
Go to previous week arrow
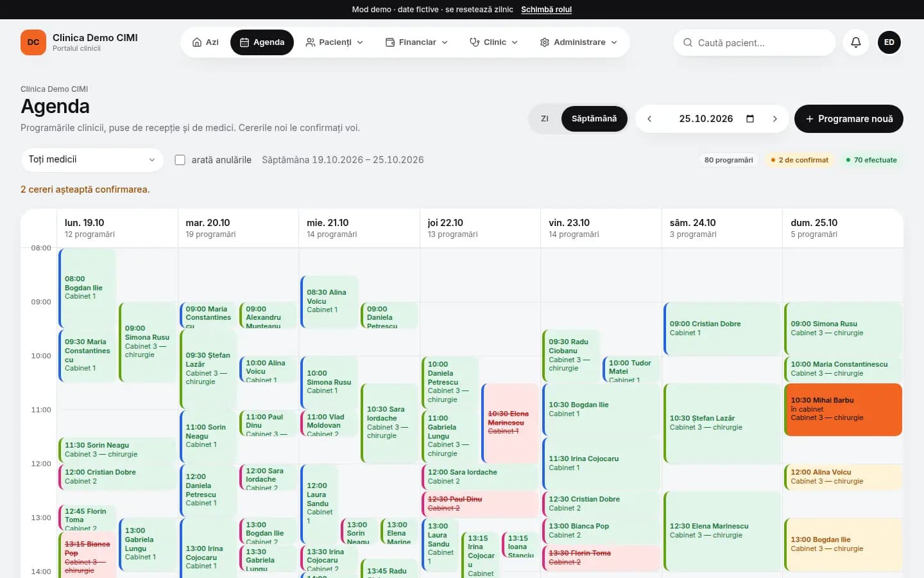[x=649, y=119]
